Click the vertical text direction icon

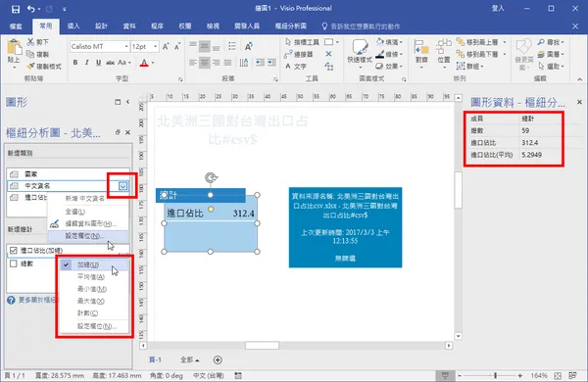point(244,63)
